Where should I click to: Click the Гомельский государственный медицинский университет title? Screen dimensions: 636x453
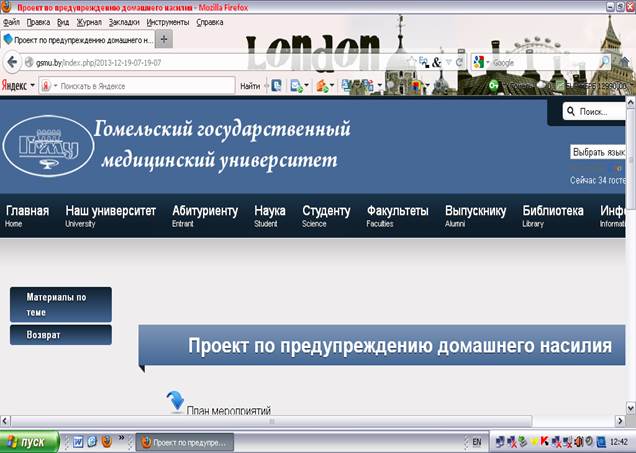click(222, 145)
